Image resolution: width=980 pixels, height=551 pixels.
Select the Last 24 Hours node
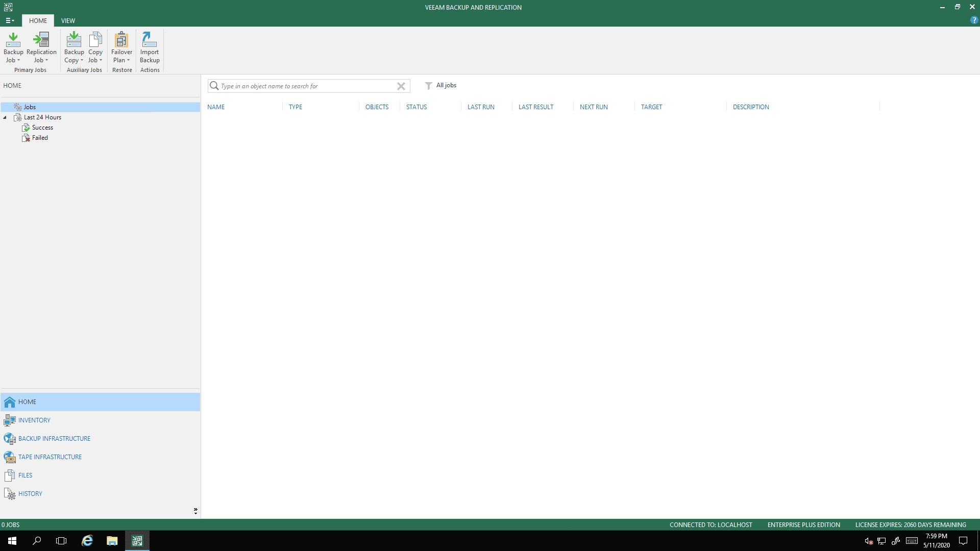click(x=42, y=117)
